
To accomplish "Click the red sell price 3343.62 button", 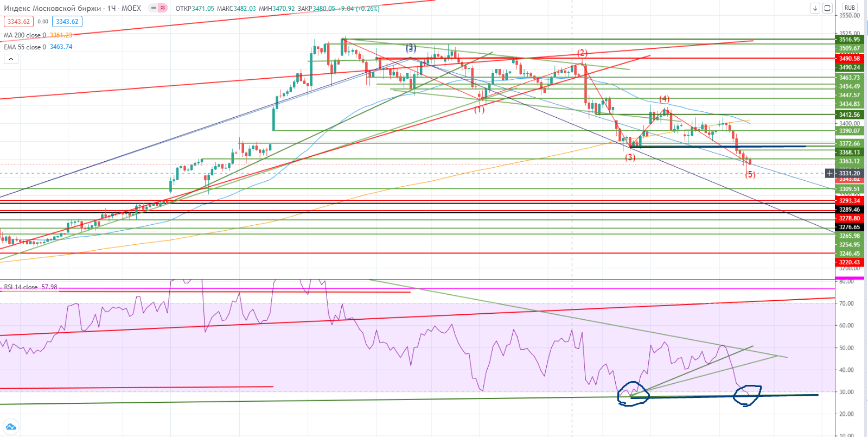I will [18, 22].
